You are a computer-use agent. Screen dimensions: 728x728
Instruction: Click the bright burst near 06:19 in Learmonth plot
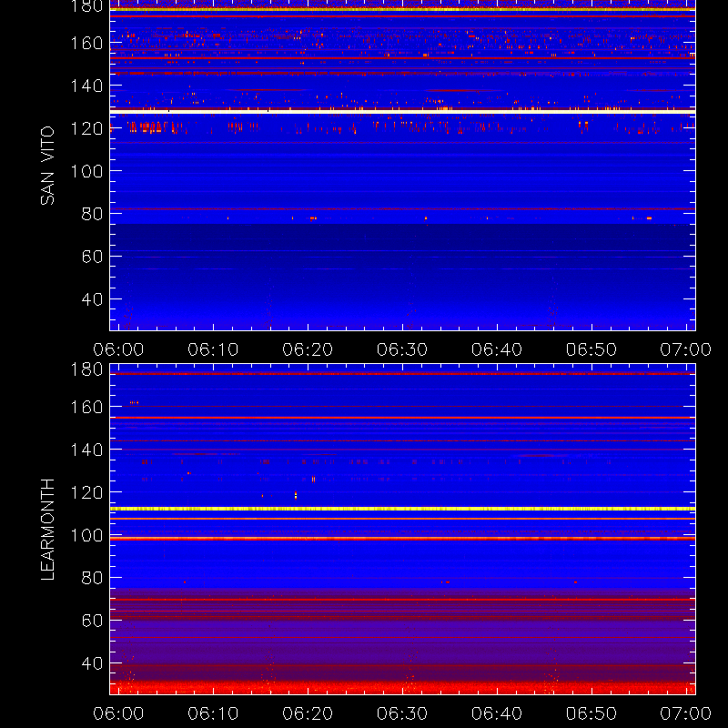(296, 495)
